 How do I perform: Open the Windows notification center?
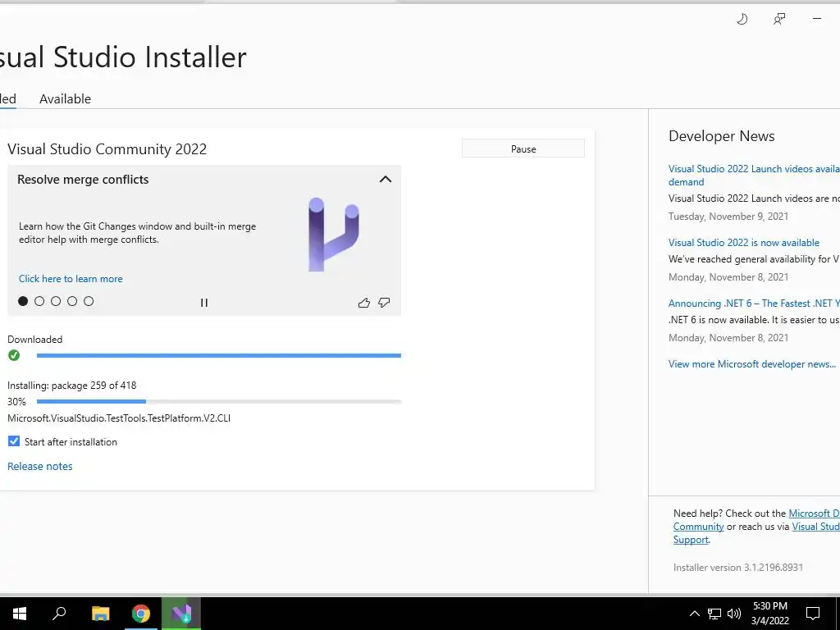tap(813, 614)
